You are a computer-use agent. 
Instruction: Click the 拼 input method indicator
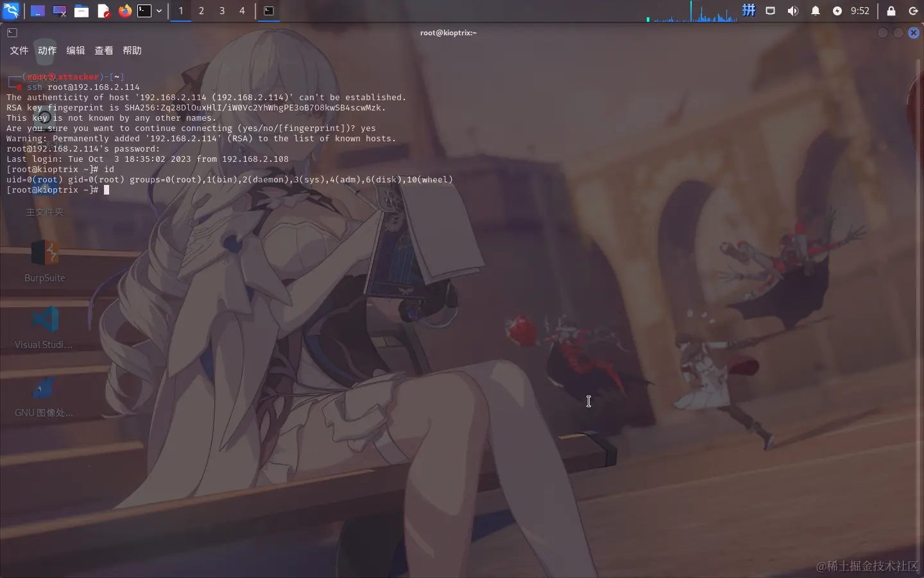click(x=749, y=10)
